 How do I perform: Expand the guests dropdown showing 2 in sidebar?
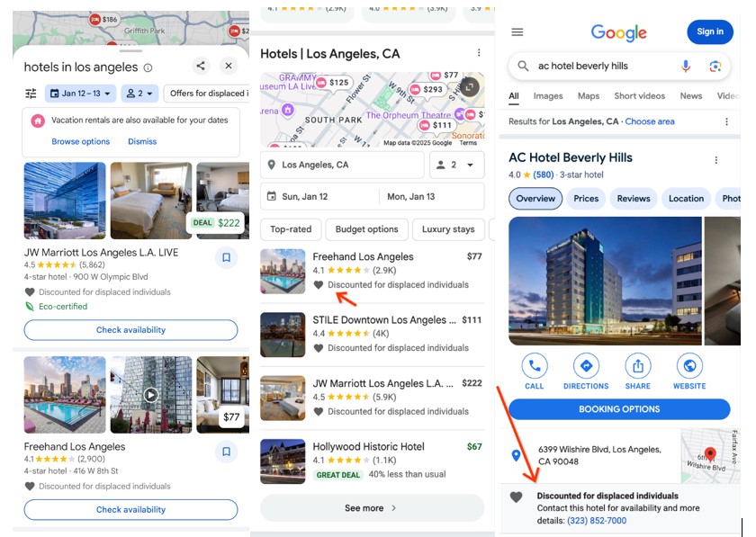pyautogui.click(x=139, y=94)
